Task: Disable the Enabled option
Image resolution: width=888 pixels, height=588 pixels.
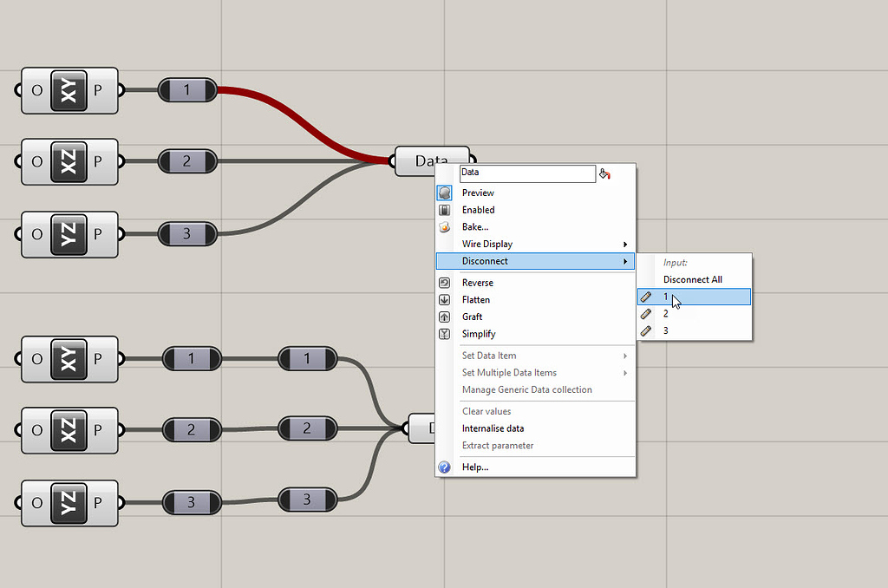Action: (x=479, y=209)
